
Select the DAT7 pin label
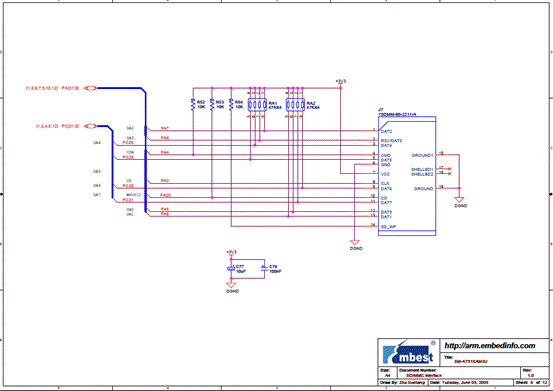[x=386, y=203]
